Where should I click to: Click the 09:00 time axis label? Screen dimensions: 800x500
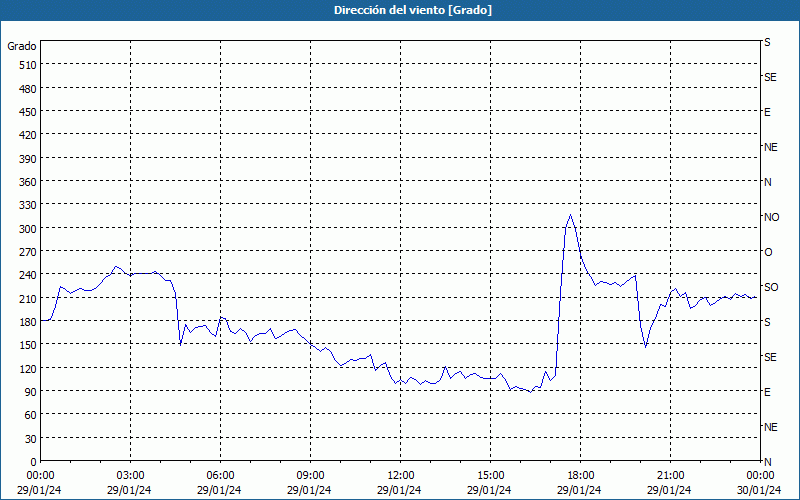[x=310, y=476]
